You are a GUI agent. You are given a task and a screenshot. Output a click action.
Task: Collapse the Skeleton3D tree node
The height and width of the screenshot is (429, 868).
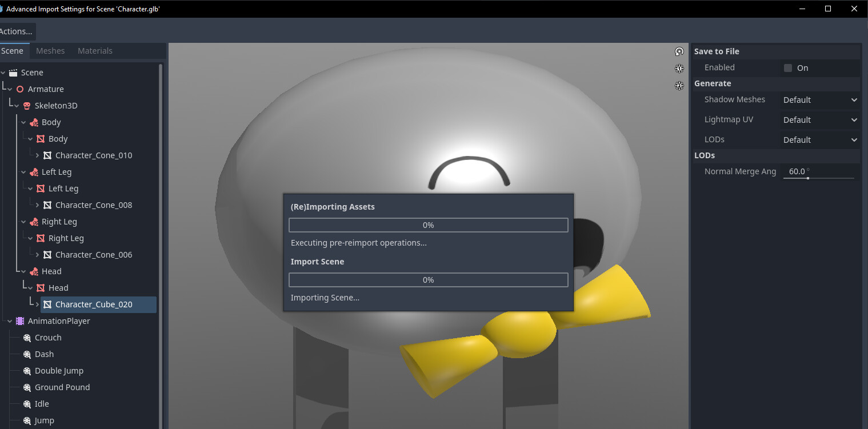(17, 106)
